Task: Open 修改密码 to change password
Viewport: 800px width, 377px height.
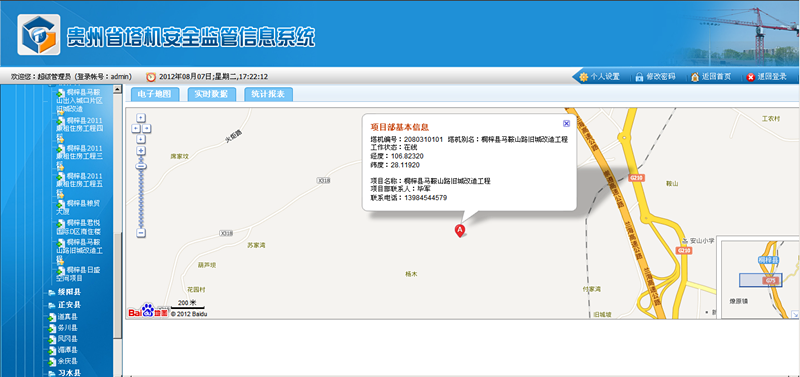Action: click(655, 77)
